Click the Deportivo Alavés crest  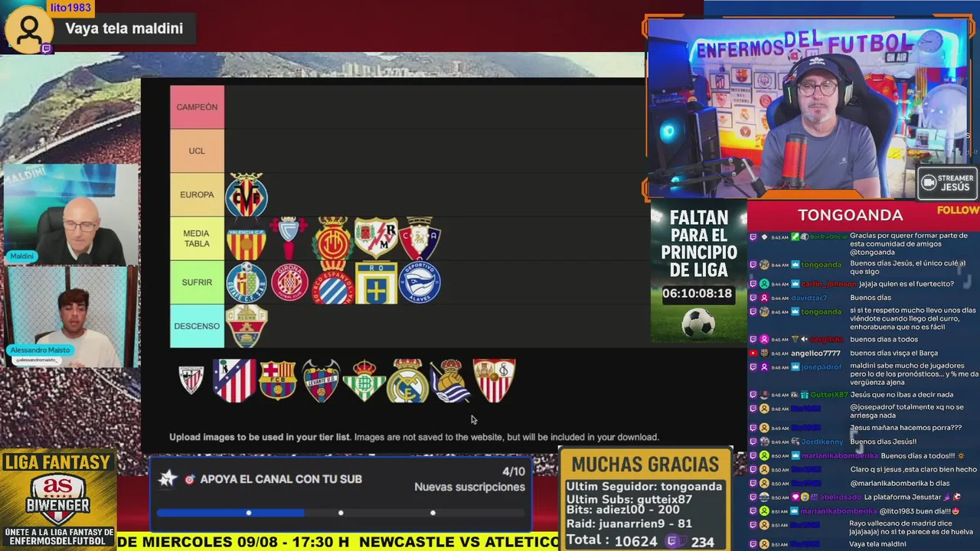coord(420,282)
